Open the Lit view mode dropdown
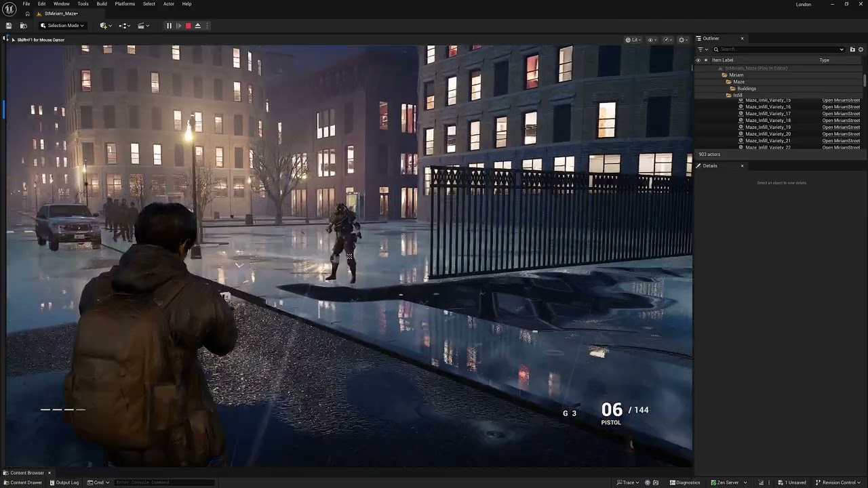The height and width of the screenshot is (488, 868). [x=633, y=40]
